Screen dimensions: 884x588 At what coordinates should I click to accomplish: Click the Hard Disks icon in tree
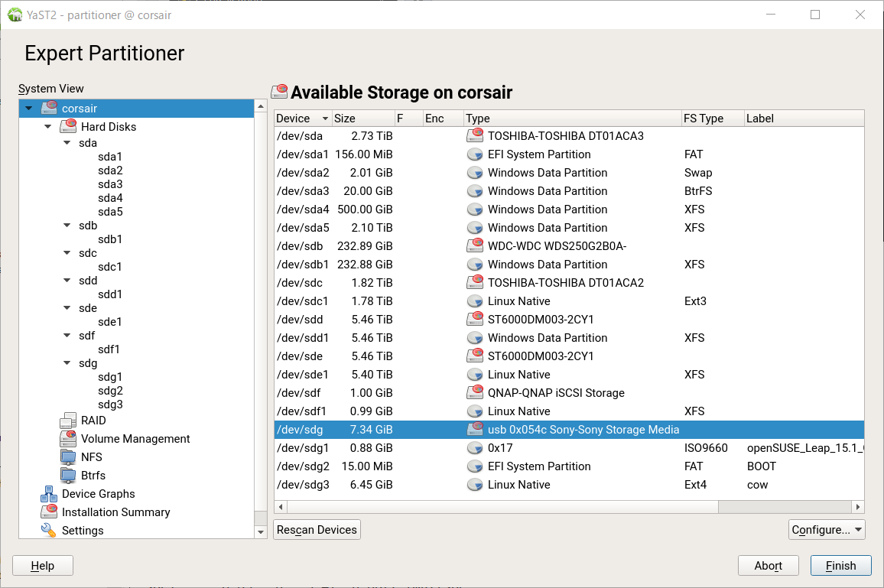(x=68, y=125)
